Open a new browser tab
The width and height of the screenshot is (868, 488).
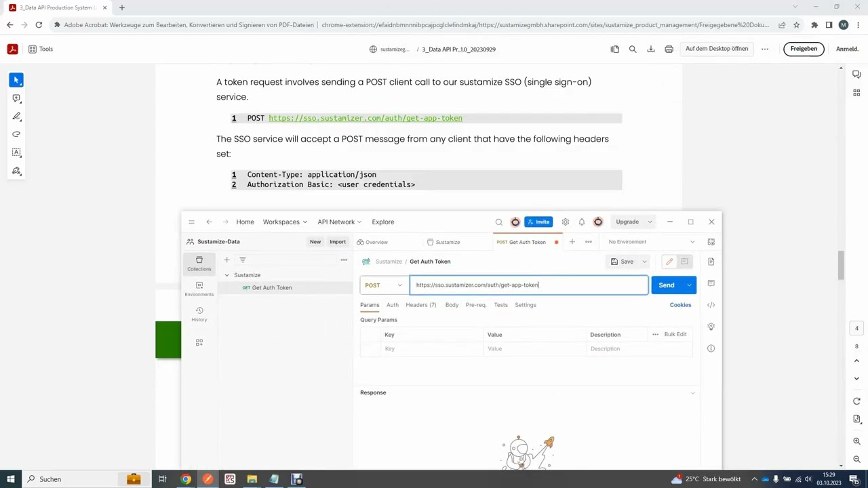point(121,7)
